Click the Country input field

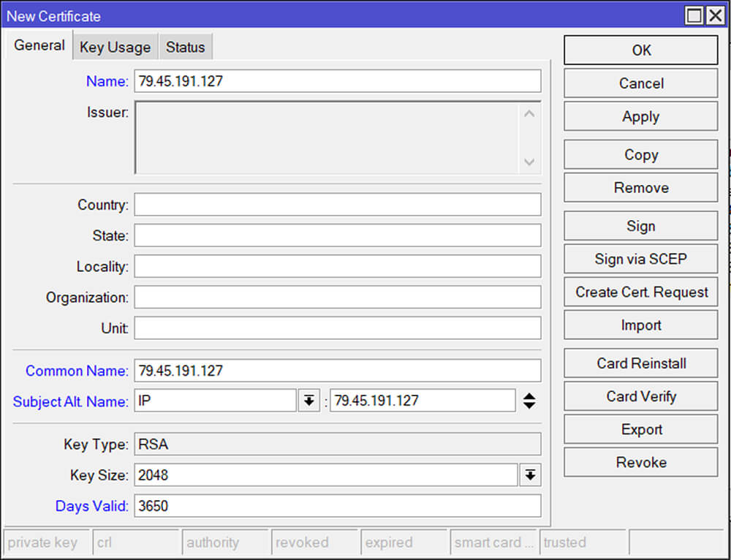point(338,205)
